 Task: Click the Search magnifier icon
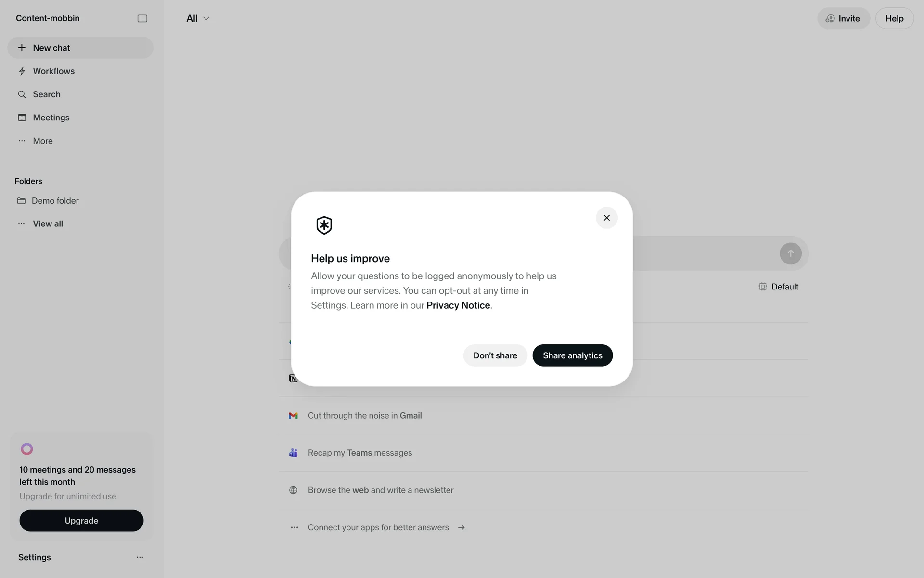pyautogui.click(x=22, y=94)
